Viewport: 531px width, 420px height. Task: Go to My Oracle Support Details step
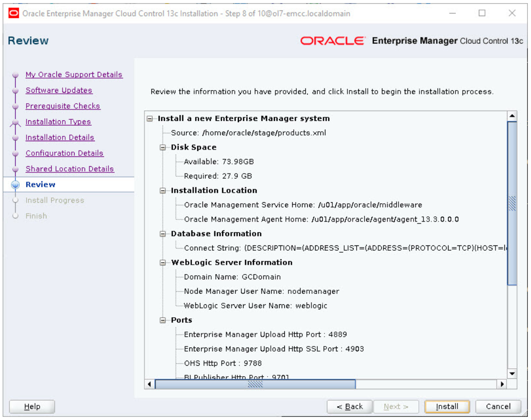74,75
